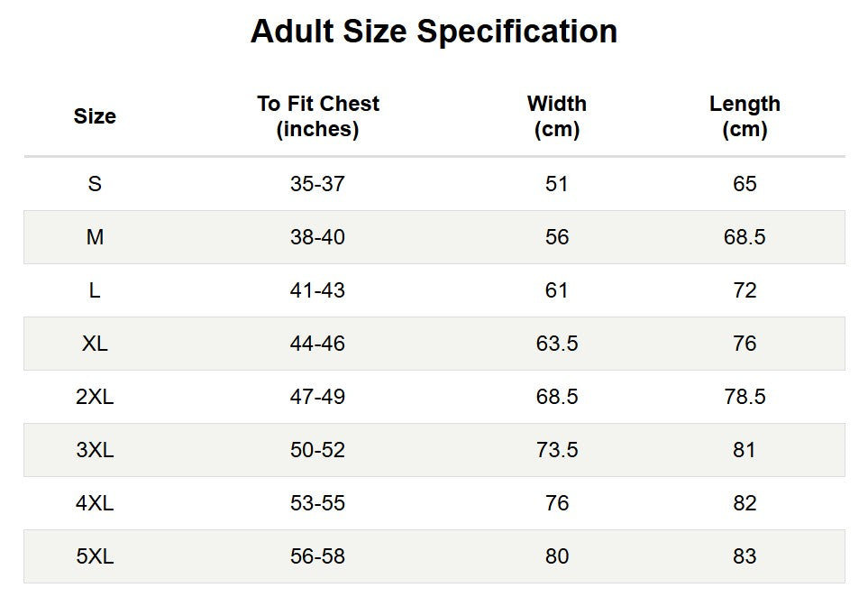Screen dimensions: 868x606
Task: Select the 3XL size label
Action: pyautogui.click(x=95, y=450)
